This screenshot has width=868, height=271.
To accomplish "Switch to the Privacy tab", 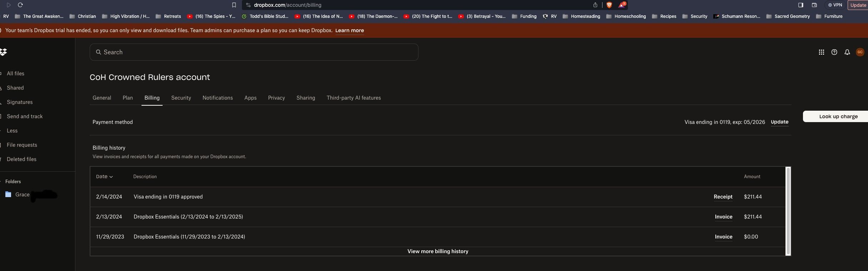I will coord(277,98).
